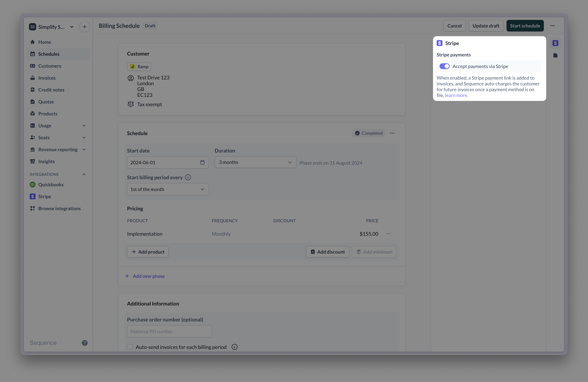Go to Schedules in sidebar

tap(58, 54)
